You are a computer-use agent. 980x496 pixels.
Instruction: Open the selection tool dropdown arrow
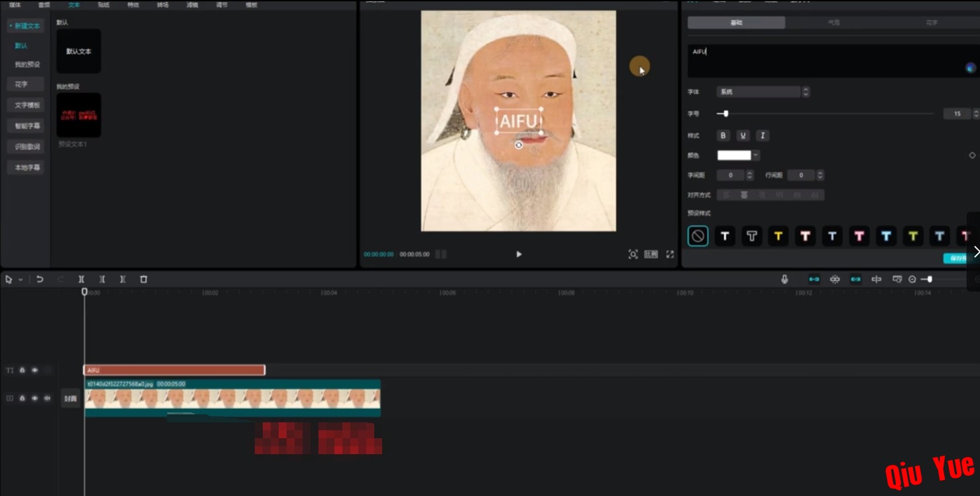[x=21, y=280]
